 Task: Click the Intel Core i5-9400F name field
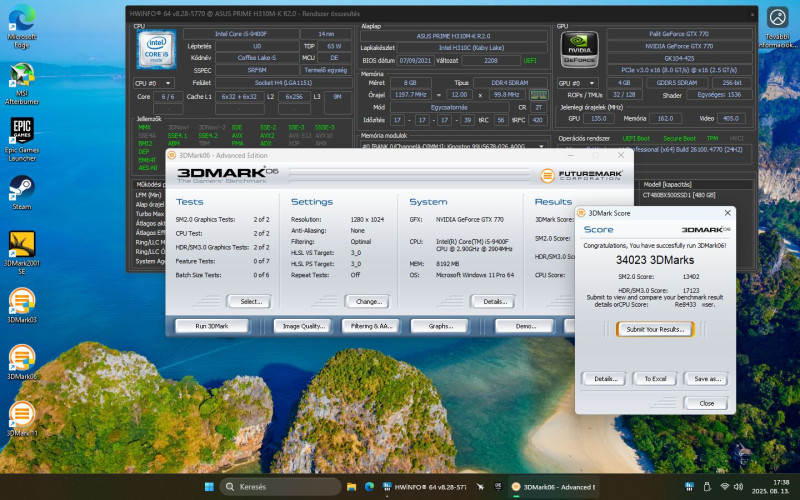click(x=241, y=34)
